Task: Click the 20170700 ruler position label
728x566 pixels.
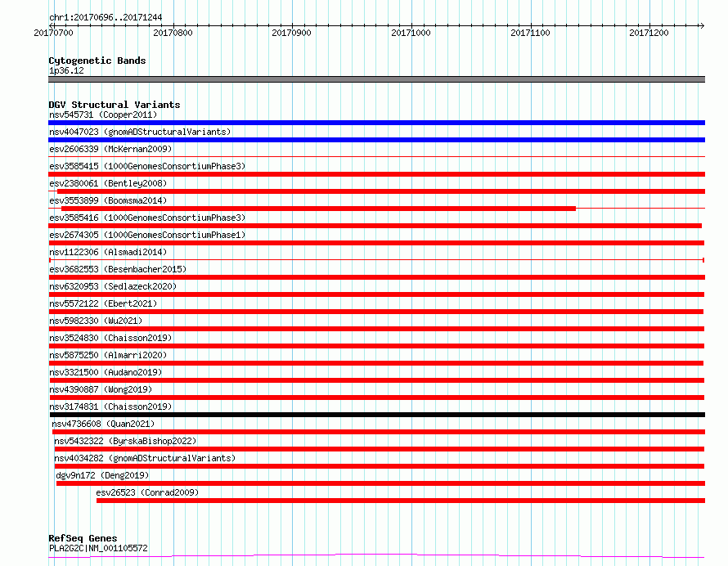Action: 53,33
